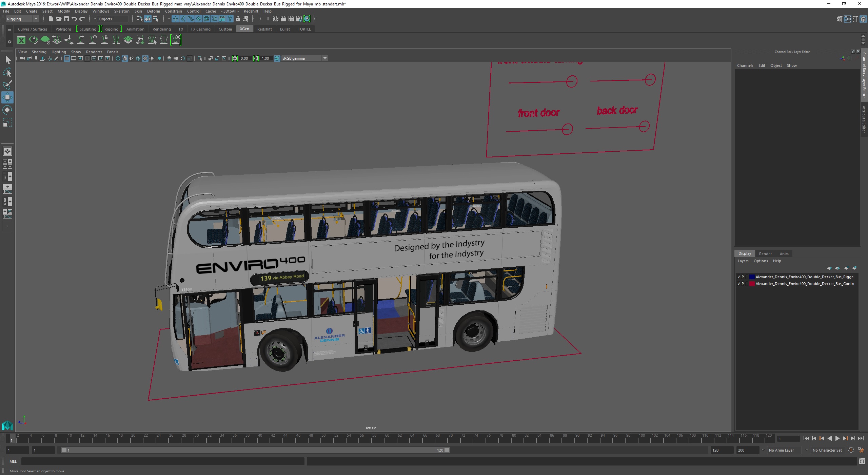Click the XGen preview eye icon
This screenshot has width=868, height=475.
pos(33,40)
